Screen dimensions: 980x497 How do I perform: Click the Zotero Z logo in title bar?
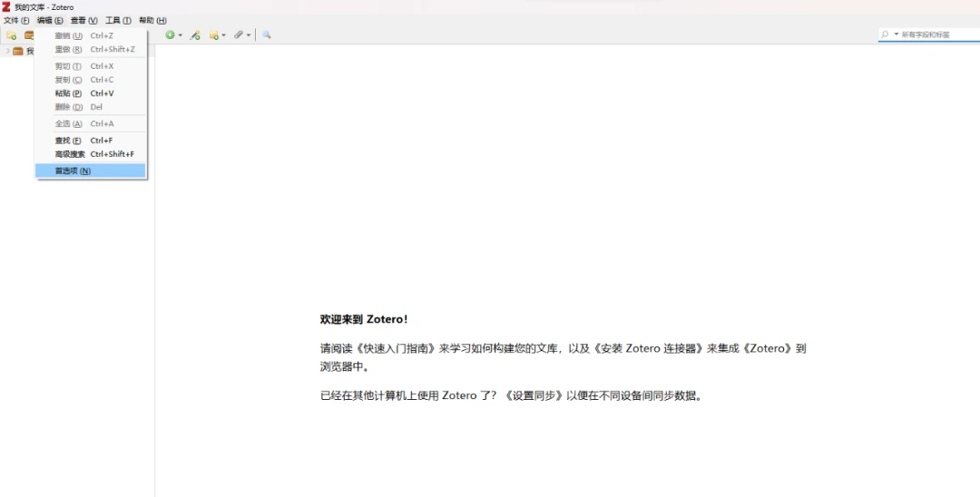[x=6, y=7]
